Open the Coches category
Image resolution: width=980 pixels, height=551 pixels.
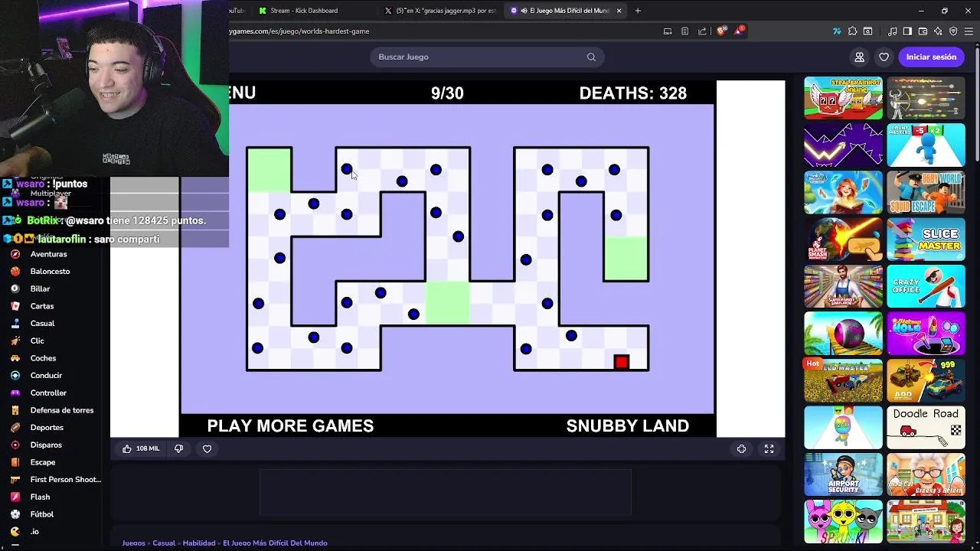tap(43, 358)
